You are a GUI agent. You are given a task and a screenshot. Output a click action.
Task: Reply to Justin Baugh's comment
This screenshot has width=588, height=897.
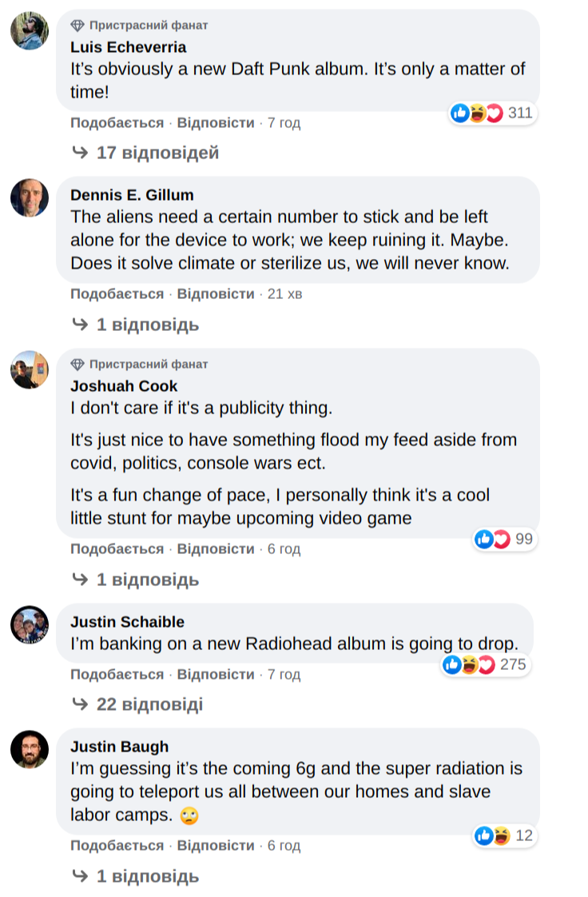(216, 846)
